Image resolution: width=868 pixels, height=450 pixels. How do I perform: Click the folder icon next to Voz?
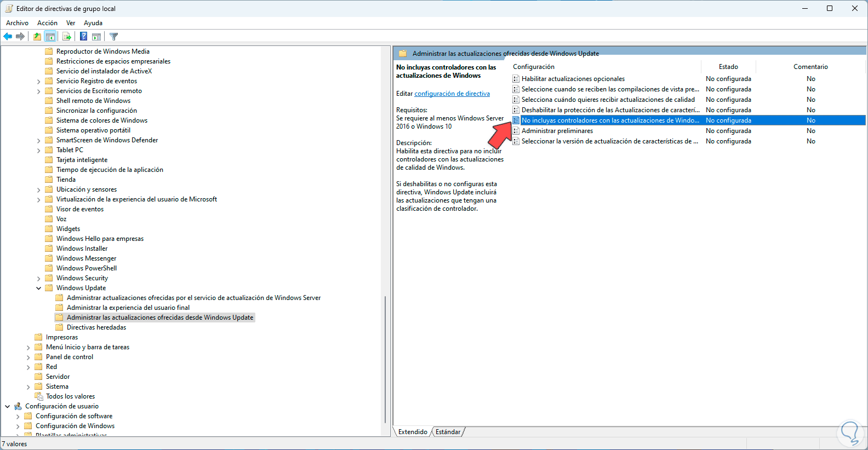coord(49,219)
